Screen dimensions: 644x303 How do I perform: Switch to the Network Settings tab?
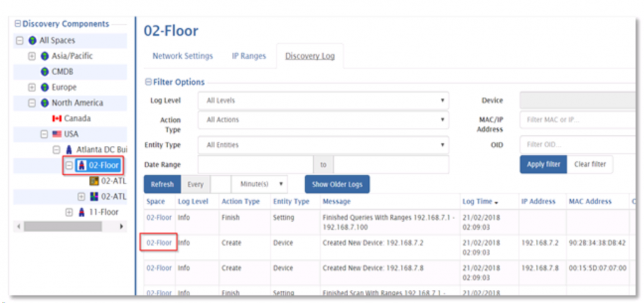183,56
